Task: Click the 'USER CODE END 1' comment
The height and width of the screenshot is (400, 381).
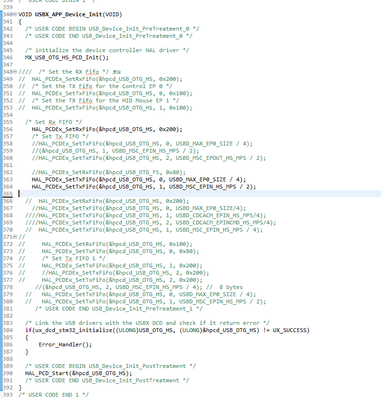Action: [x=53, y=395]
